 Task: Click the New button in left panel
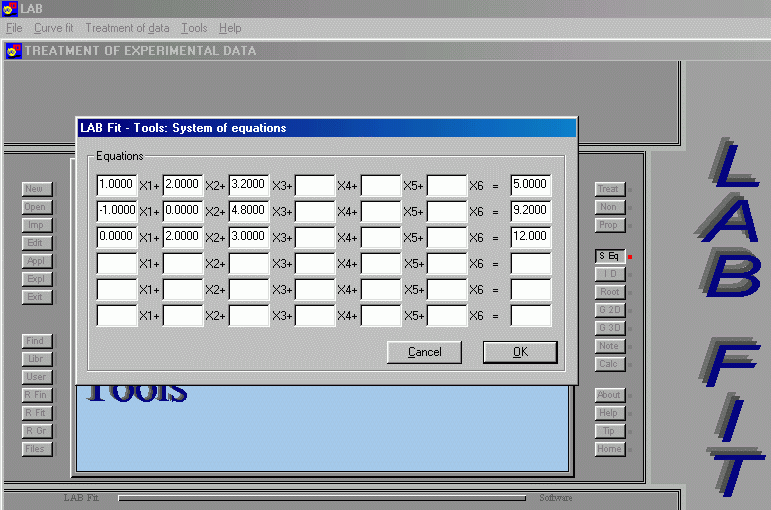pyautogui.click(x=36, y=189)
